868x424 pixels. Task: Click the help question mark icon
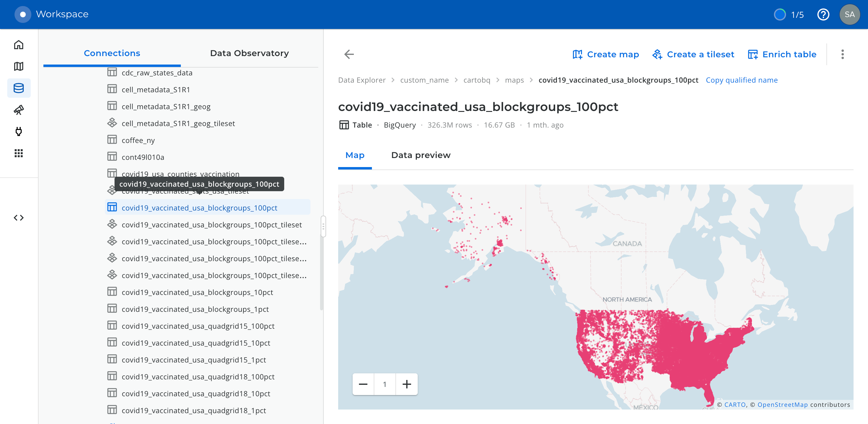click(823, 14)
